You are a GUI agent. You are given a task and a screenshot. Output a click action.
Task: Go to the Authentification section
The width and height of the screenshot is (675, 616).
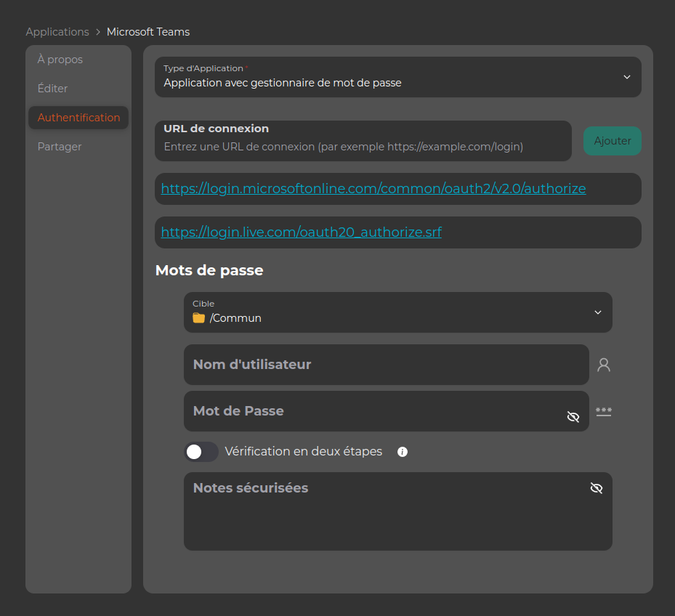(77, 117)
